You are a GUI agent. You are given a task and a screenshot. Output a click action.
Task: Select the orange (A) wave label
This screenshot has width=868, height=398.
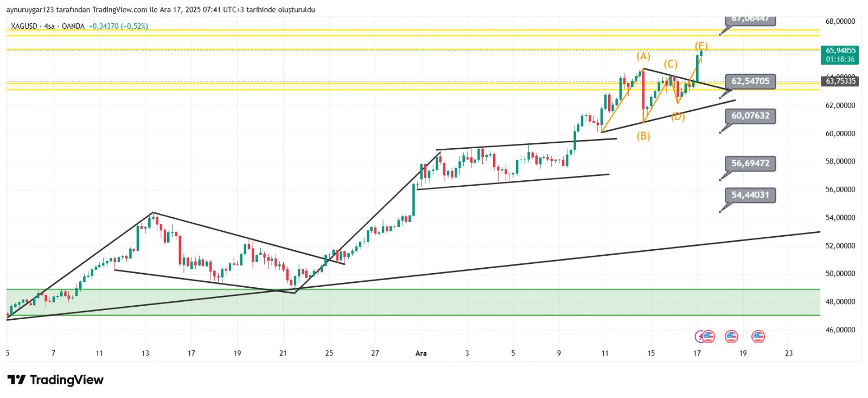click(643, 56)
